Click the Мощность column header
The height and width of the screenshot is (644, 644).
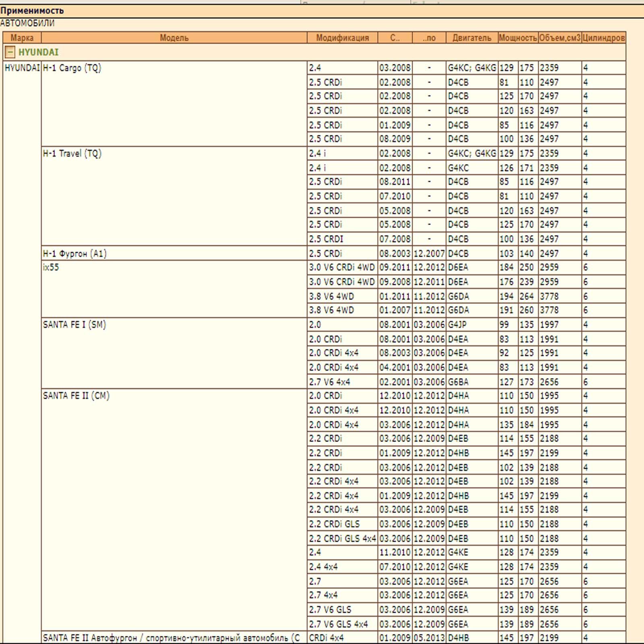(x=518, y=38)
